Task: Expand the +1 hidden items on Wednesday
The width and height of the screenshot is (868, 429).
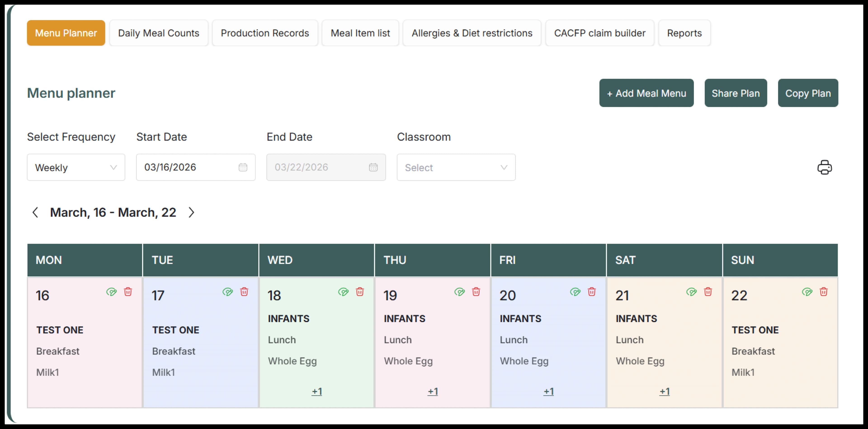Action: [x=316, y=391]
